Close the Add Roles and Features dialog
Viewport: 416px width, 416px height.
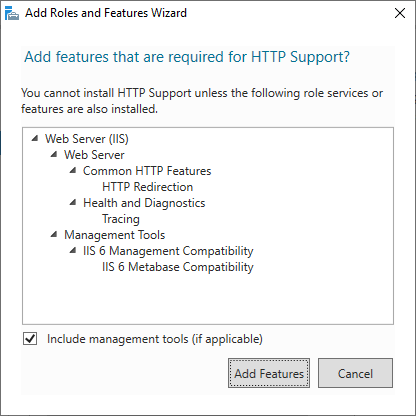point(400,13)
